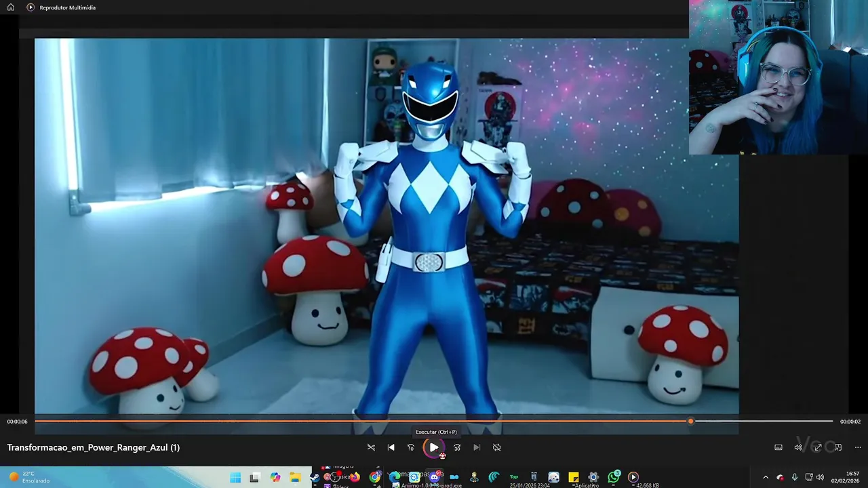The height and width of the screenshot is (488, 868).
Task: Click the webcam overlay thumbnail
Action: pos(778,77)
